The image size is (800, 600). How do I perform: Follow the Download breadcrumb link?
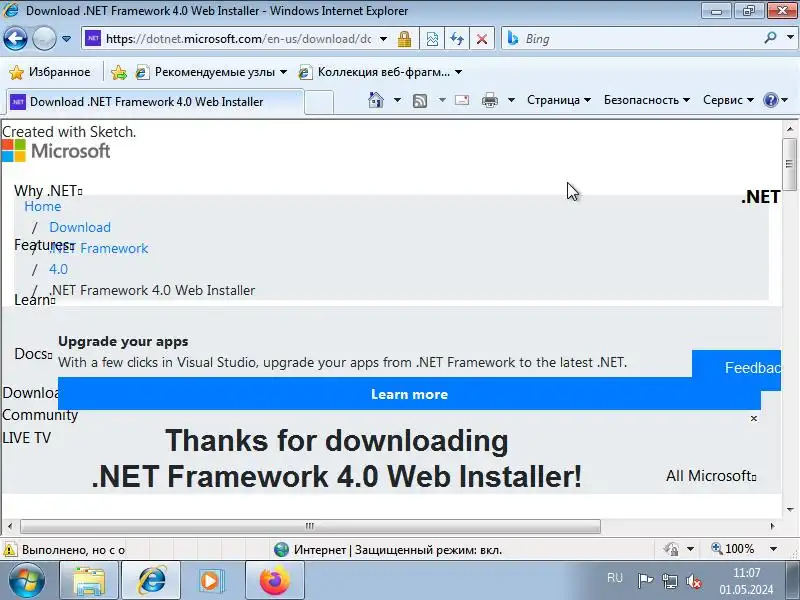pyautogui.click(x=80, y=227)
